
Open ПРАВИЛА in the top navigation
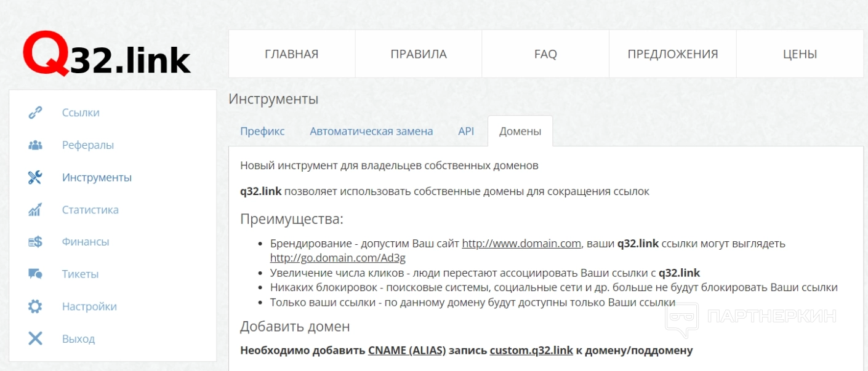pyautogui.click(x=419, y=54)
